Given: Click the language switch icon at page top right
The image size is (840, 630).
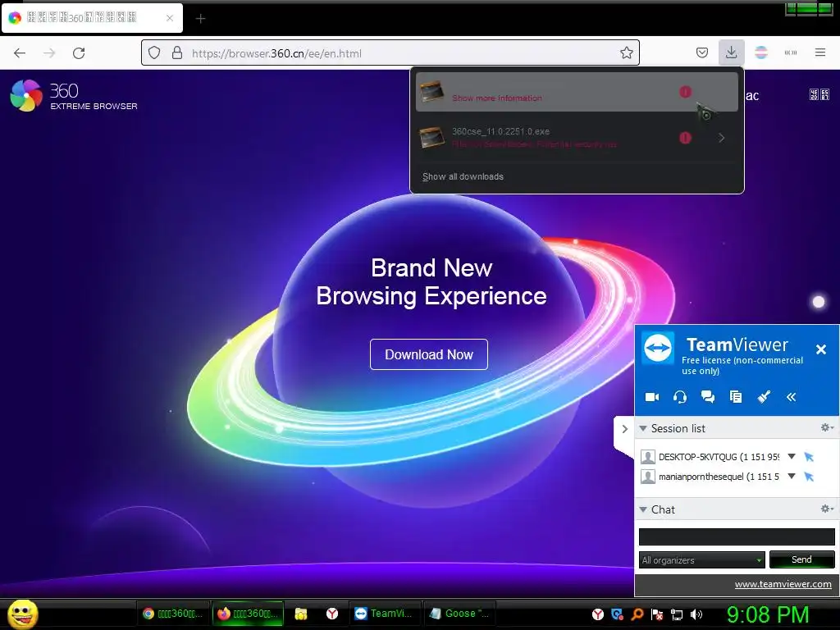Looking at the screenshot, I should (x=819, y=95).
